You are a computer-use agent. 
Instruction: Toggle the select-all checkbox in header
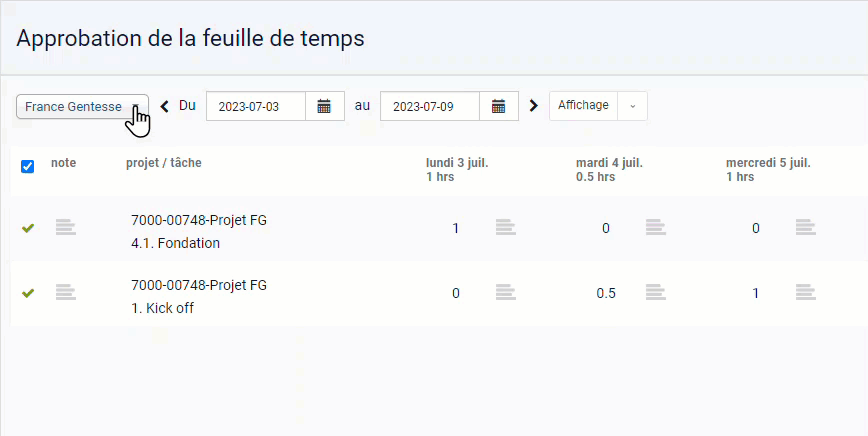27,166
